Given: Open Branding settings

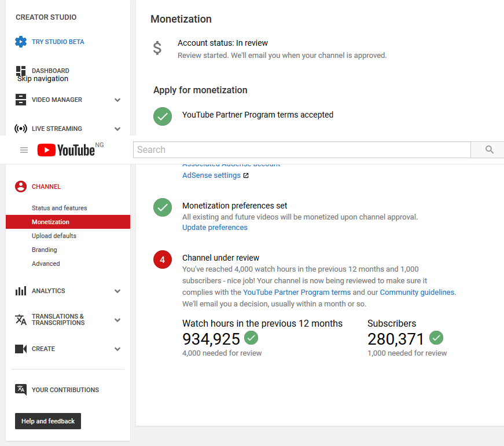Looking at the screenshot, I should pos(45,250).
